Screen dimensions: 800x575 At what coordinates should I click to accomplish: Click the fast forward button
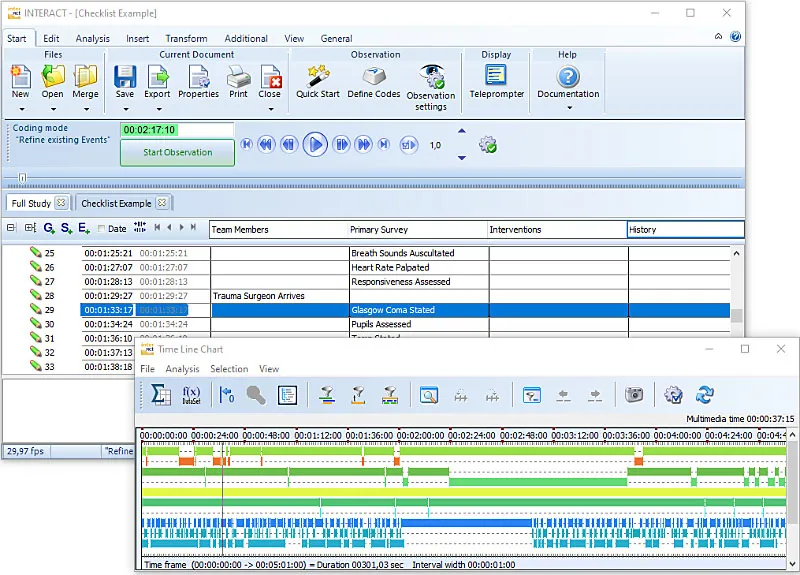364,145
